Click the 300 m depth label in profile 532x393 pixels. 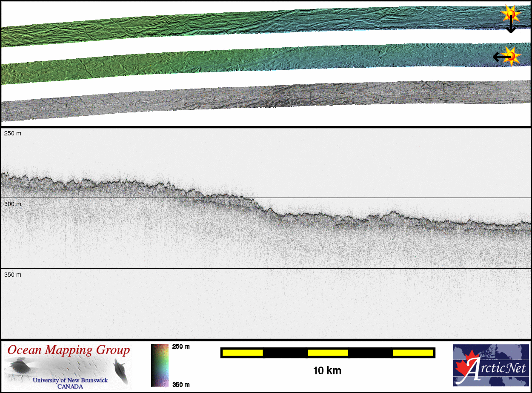pyautogui.click(x=13, y=204)
